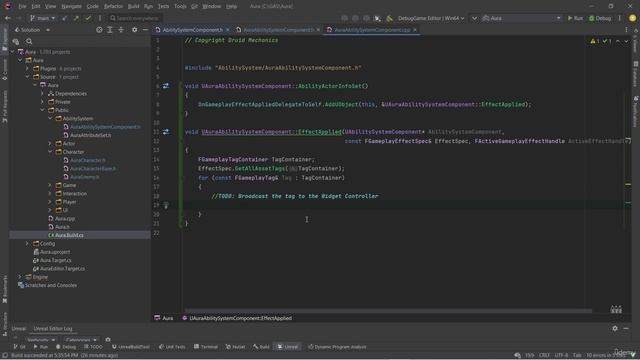Switch to the Unreal Editor Log tab
The image size is (640, 360).
53,329
